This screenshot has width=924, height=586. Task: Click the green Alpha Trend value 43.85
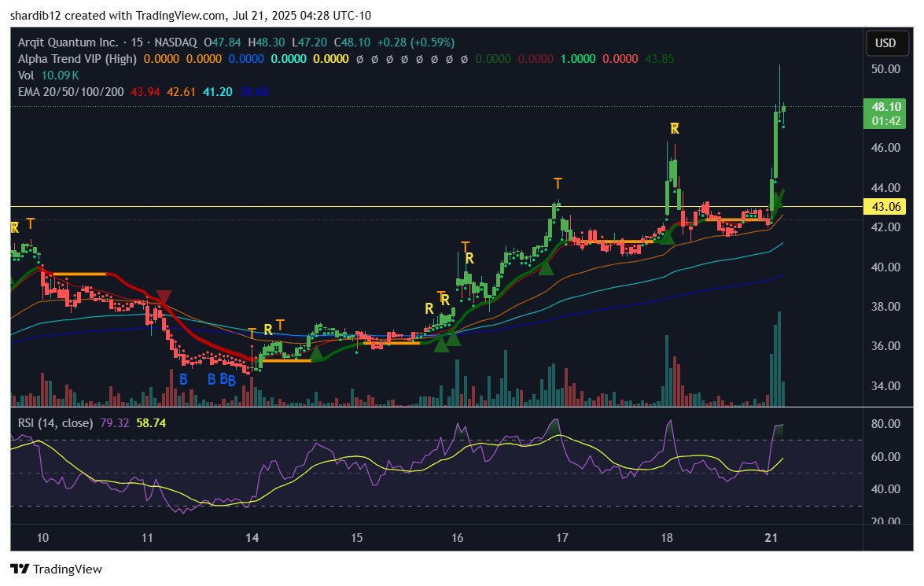[660, 59]
